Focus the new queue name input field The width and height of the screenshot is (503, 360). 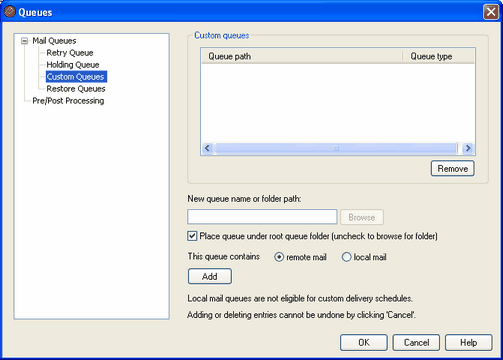click(x=262, y=217)
